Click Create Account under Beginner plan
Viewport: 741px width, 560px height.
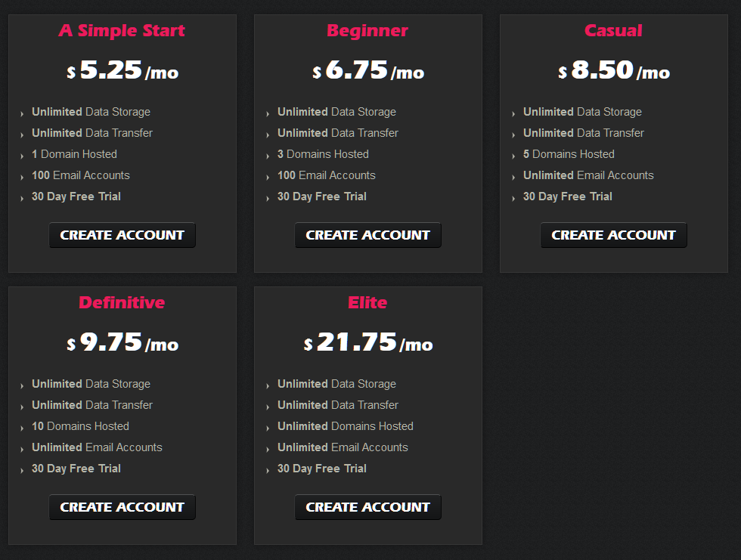[x=368, y=235]
